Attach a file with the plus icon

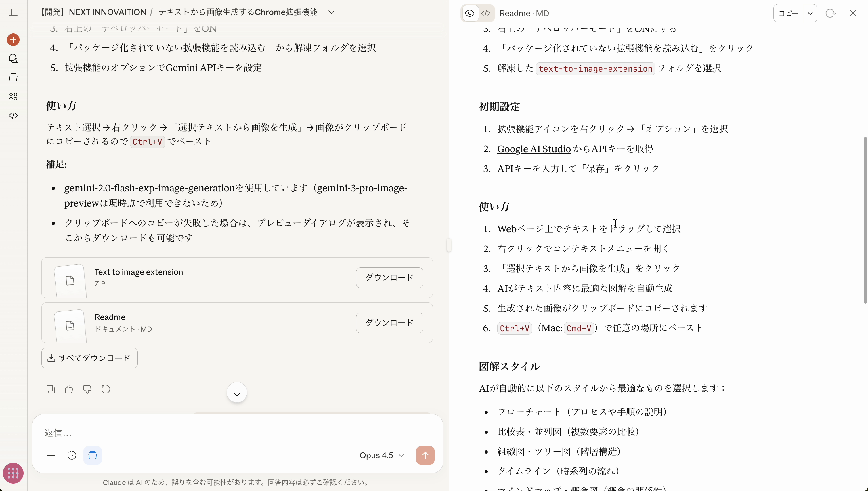click(51, 455)
